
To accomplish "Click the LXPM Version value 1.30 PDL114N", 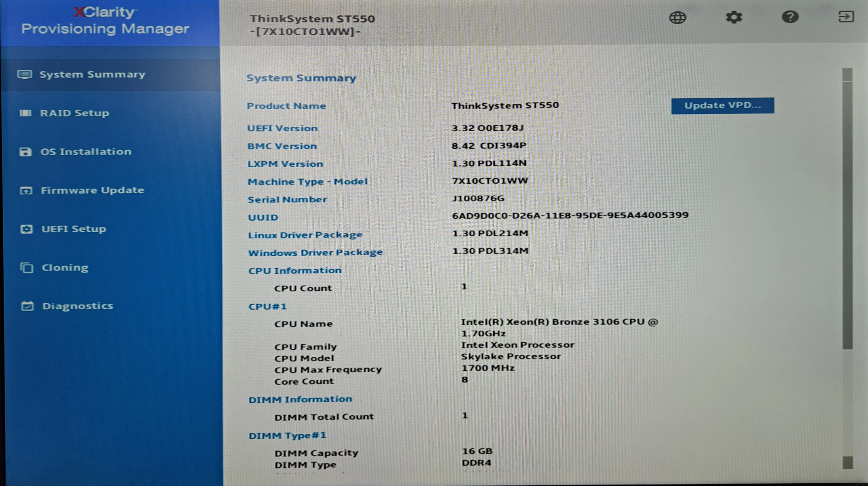I will point(489,163).
